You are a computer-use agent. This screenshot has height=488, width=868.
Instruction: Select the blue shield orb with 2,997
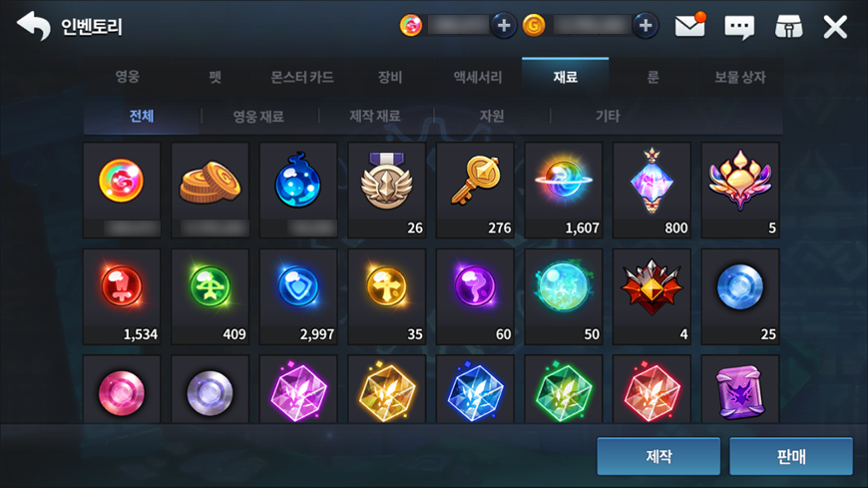point(298,296)
